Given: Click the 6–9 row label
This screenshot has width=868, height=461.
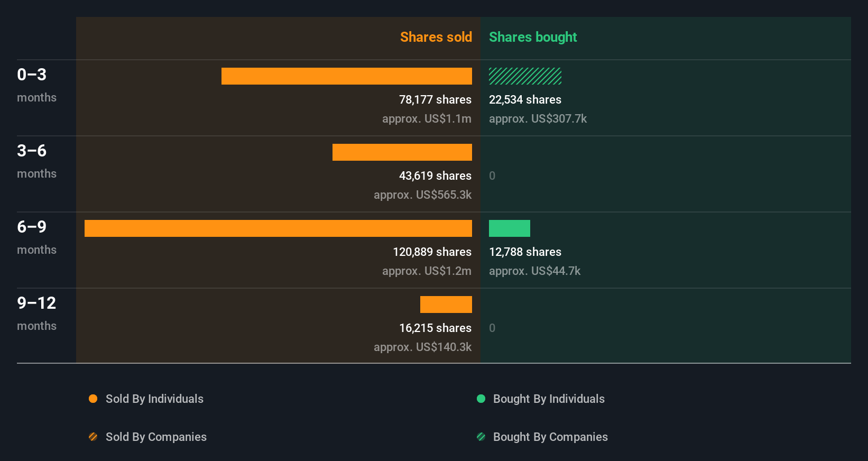Looking at the screenshot, I should (32, 227).
